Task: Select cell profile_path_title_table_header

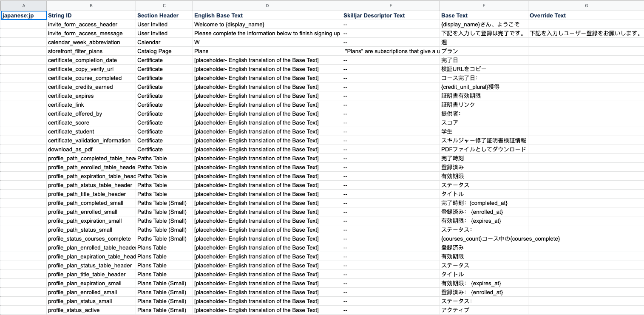Action: pyautogui.click(x=91, y=194)
